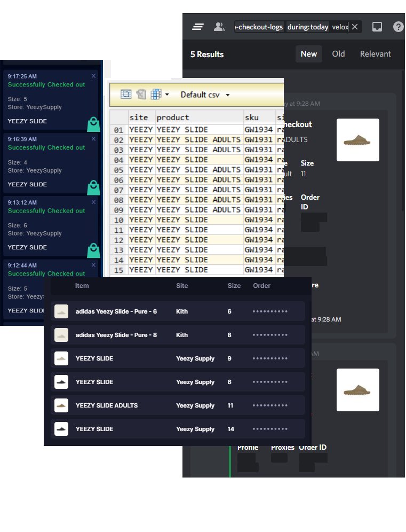Click the Item column header
Screen dimensions: 406x532
point(82,286)
